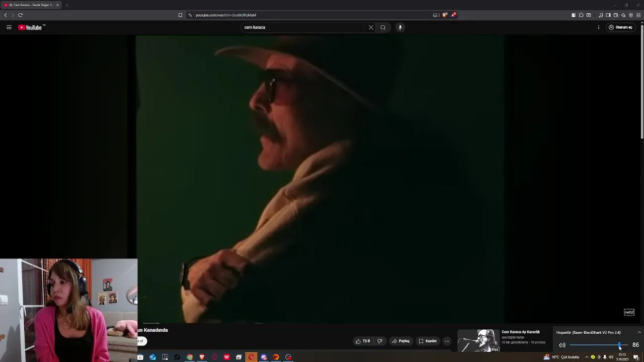This screenshot has height=362, width=644.
Task: Collapse the Hoparlör audio device chevron
Action: (639, 332)
